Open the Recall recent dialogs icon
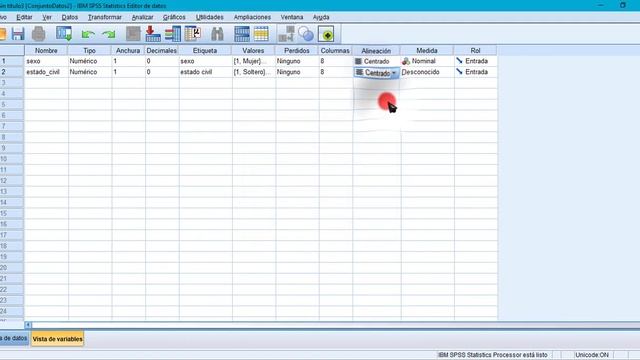This screenshot has width=640, height=360. coord(64,34)
